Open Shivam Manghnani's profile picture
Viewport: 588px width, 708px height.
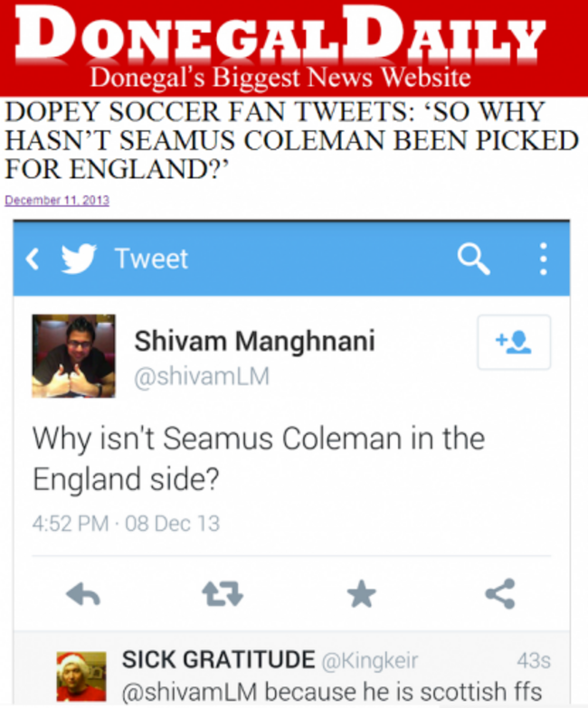click(73, 355)
